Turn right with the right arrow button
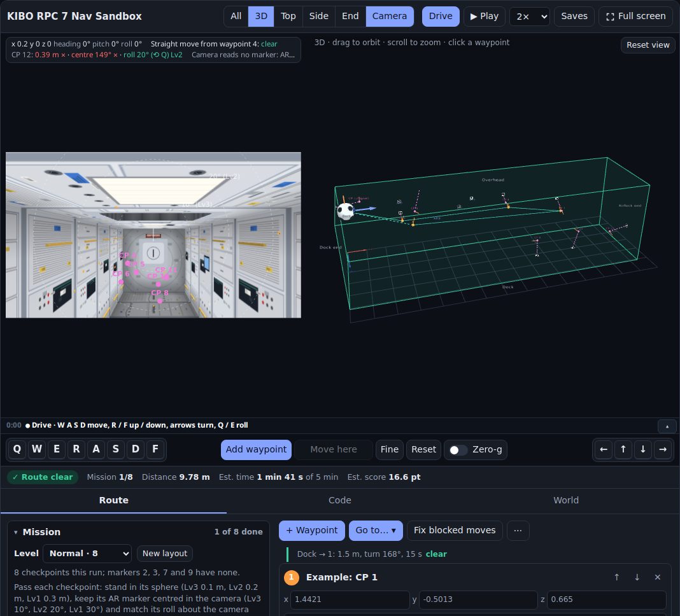Viewport: 680px width, 616px height. (663, 449)
